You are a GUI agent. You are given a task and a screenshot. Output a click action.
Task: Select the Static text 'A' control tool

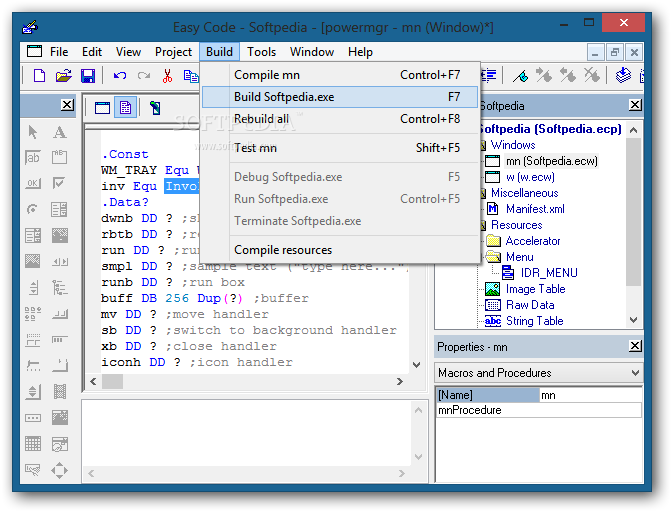[60, 132]
